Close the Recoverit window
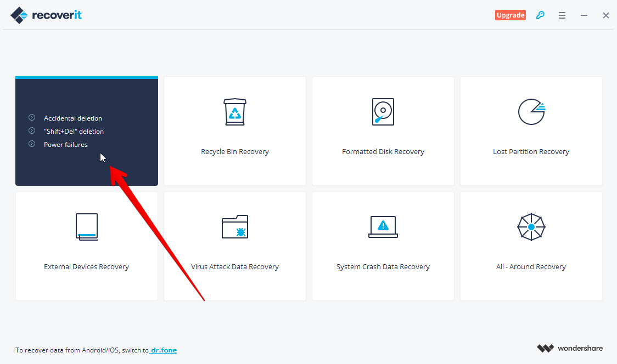617x364 pixels. pos(606,15)
